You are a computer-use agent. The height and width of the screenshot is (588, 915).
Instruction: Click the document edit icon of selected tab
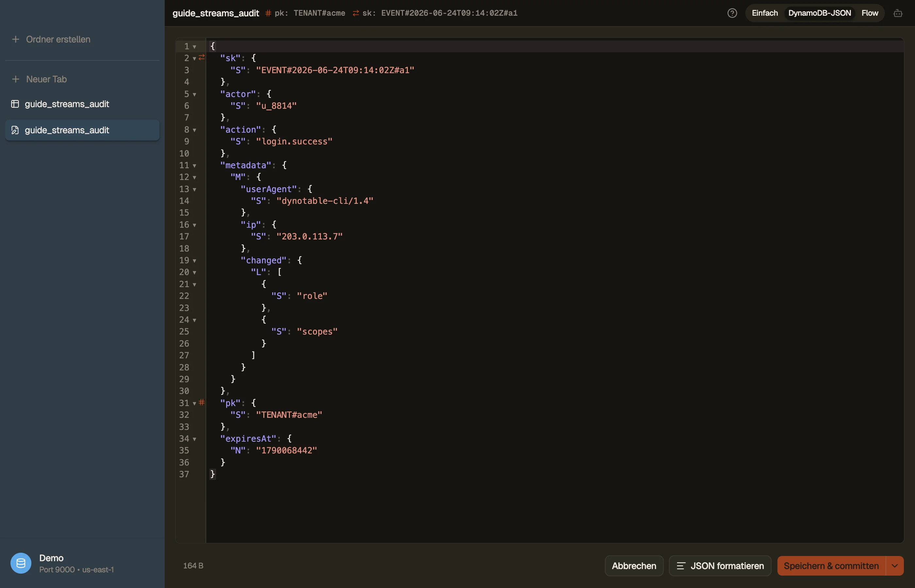pyautogui.click(x=15, y=130)
